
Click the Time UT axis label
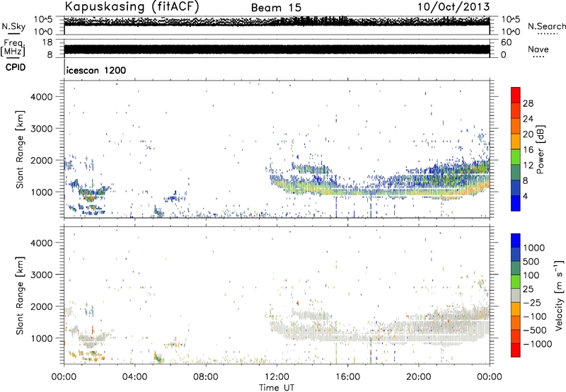click(x=277, y=388)
